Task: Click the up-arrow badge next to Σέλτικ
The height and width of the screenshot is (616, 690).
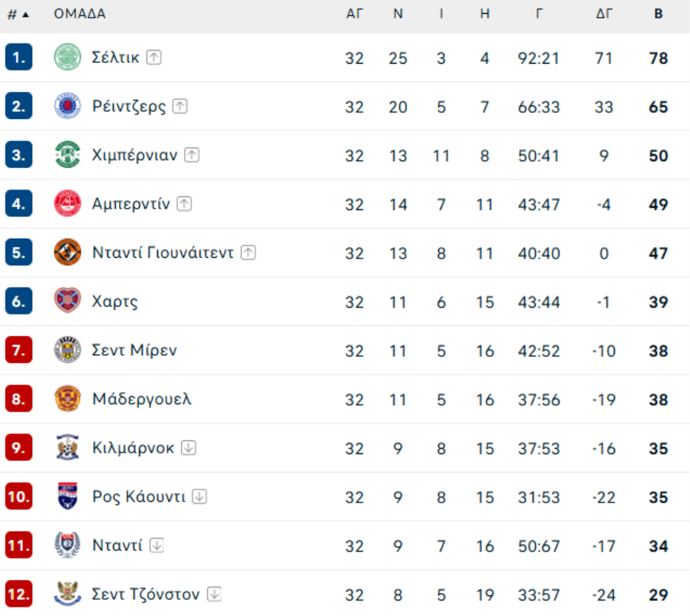Action: click(154, 58)
